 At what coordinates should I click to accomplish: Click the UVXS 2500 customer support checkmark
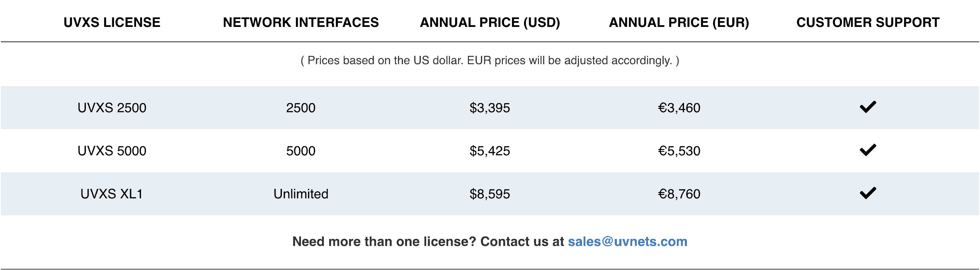point(868,107)
